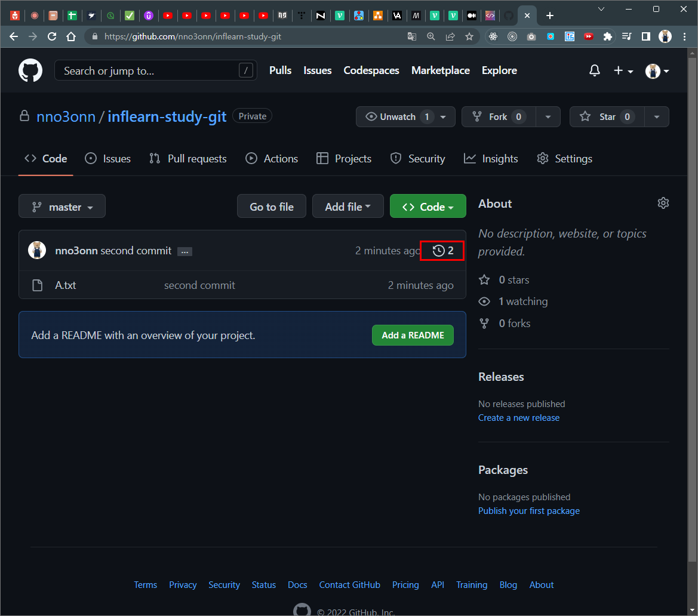Open Privacy footer link
698x616 pixels.
(x=183, y=584)
